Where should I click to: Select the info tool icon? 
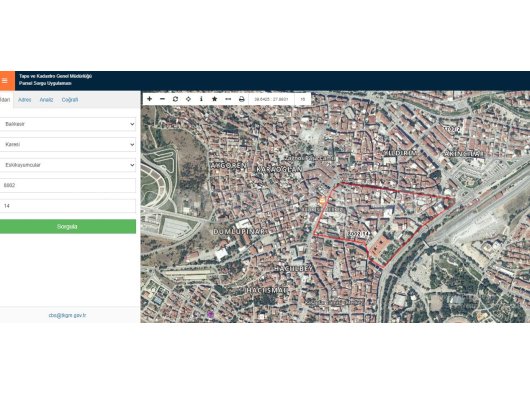201,99
